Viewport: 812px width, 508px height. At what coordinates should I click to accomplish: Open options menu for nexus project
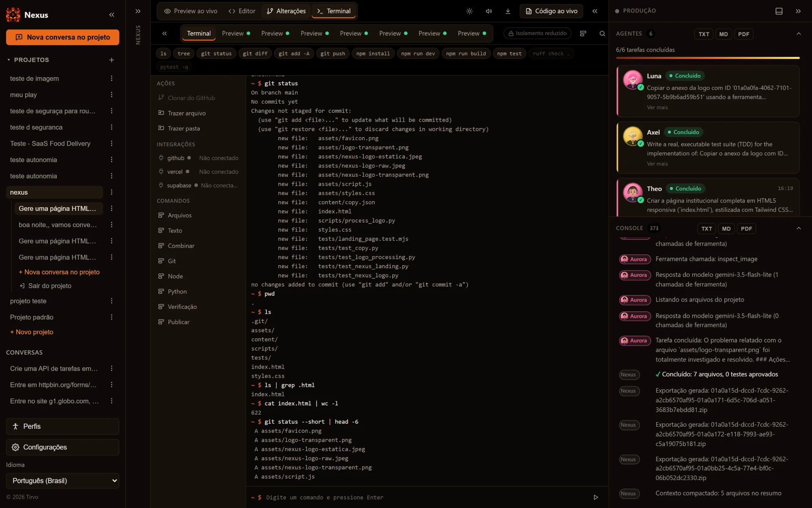(112, 192)
